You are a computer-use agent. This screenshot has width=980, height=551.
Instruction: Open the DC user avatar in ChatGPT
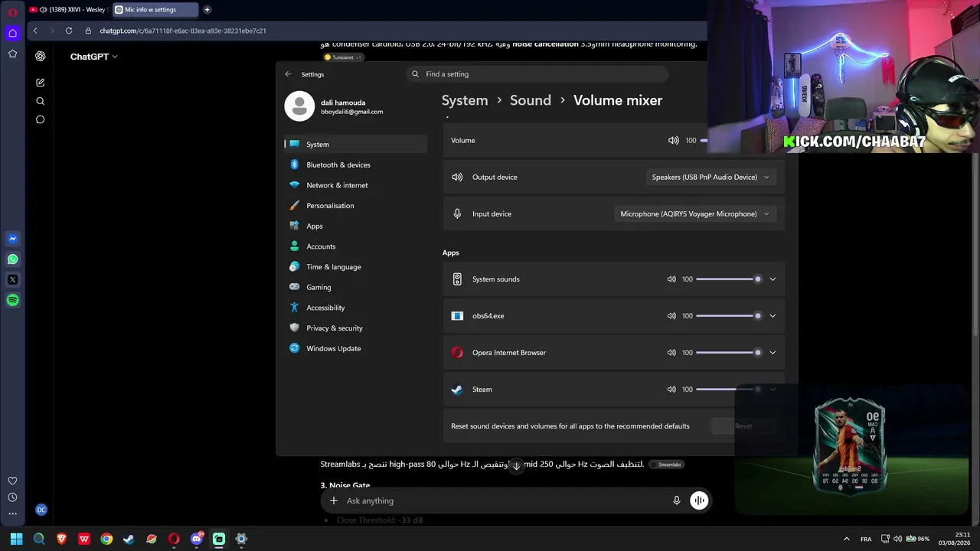click(41, 510)
